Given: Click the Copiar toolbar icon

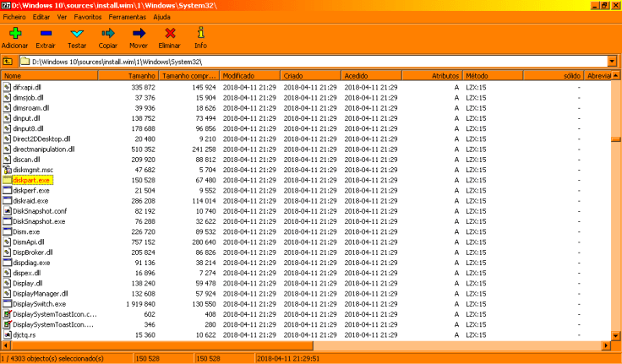Looking at the screenshot, I should click(x=107, y=33).
